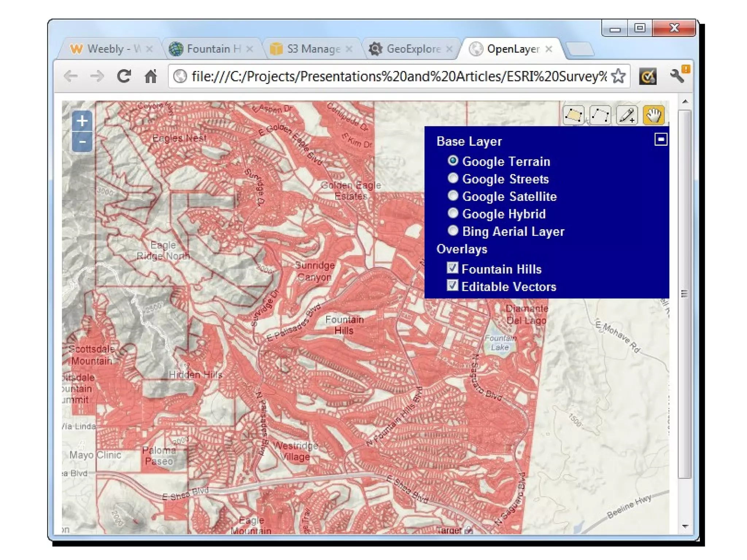Select the draw line path tool
Screen dimensions: 747x560
(600, 116)
